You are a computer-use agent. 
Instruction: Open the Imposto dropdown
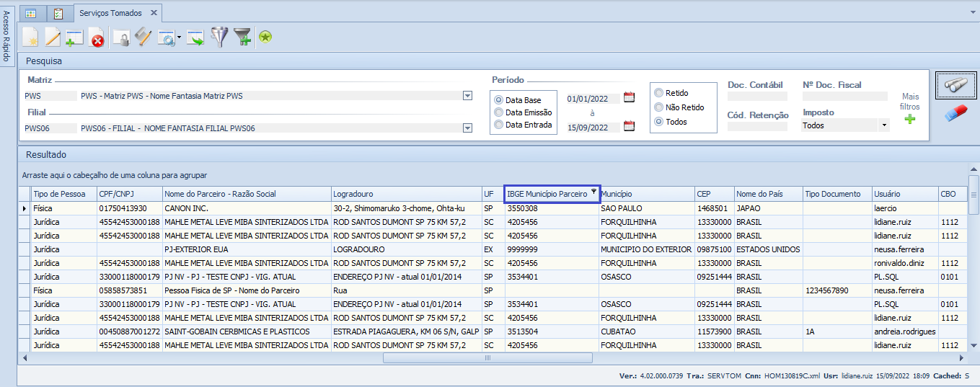pyautogui.click(x=884, y=125)
